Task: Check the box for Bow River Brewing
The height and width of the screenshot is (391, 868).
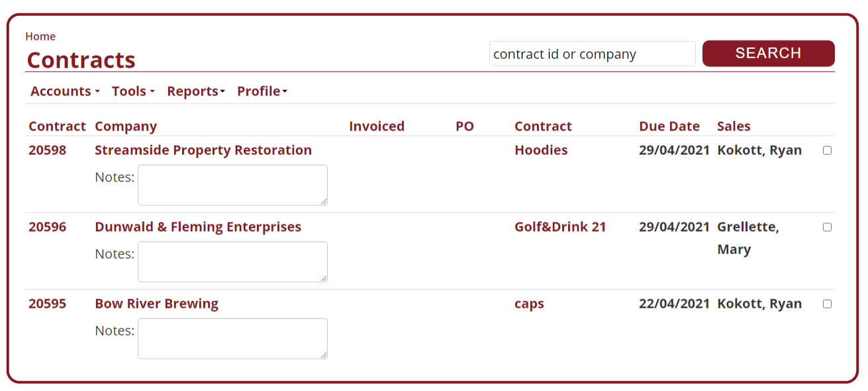Action: [x=827, y=304]
